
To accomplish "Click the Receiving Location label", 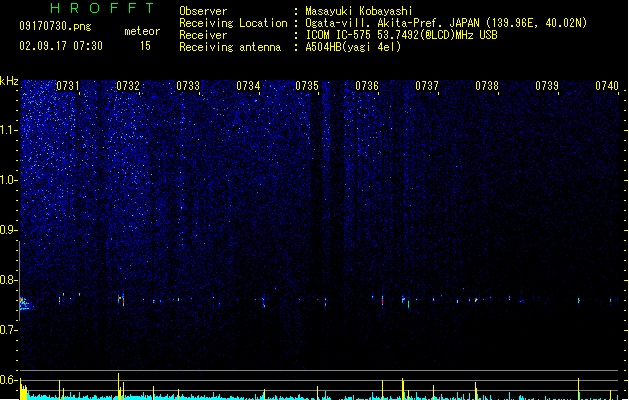I will click(233, 23).
